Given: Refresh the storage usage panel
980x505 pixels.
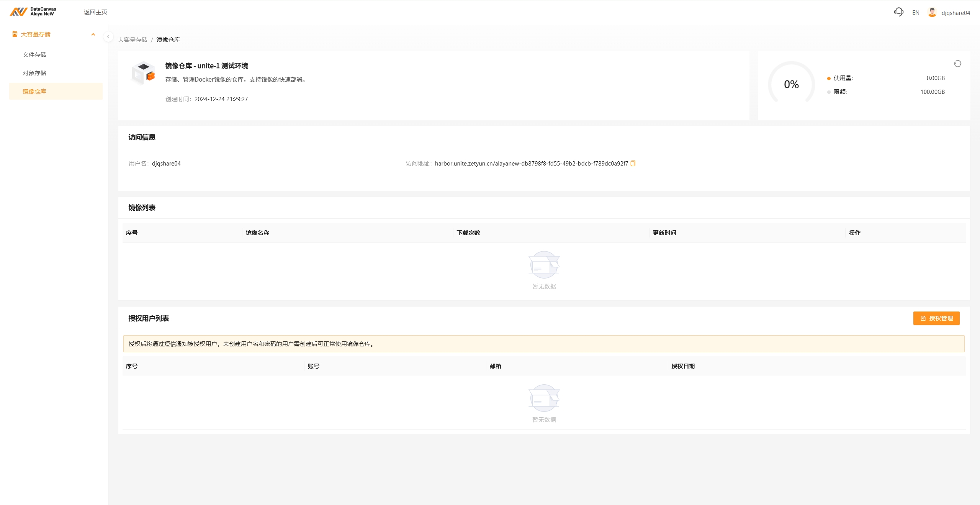Looking at the screenshot, I should tap(957, 64).
